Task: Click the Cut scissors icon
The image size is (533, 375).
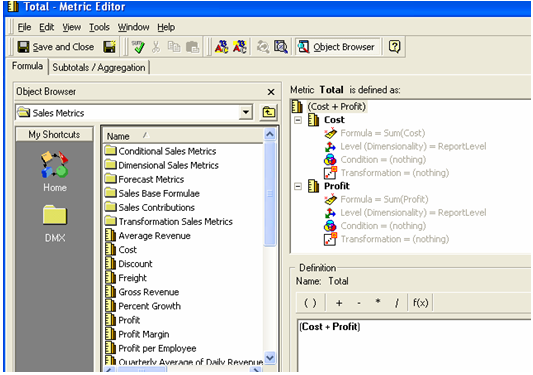Action: (x=156, y=47)
